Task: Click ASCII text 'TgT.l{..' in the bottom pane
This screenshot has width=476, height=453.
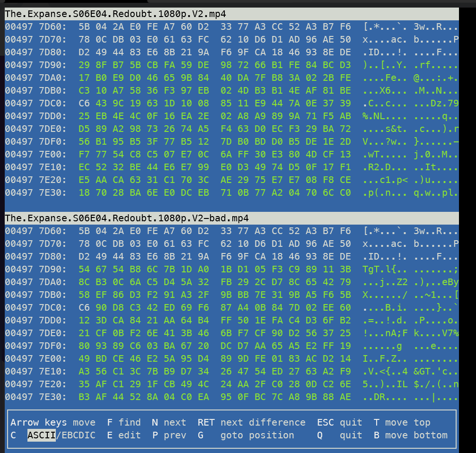Action: click(x=385, y=269)
